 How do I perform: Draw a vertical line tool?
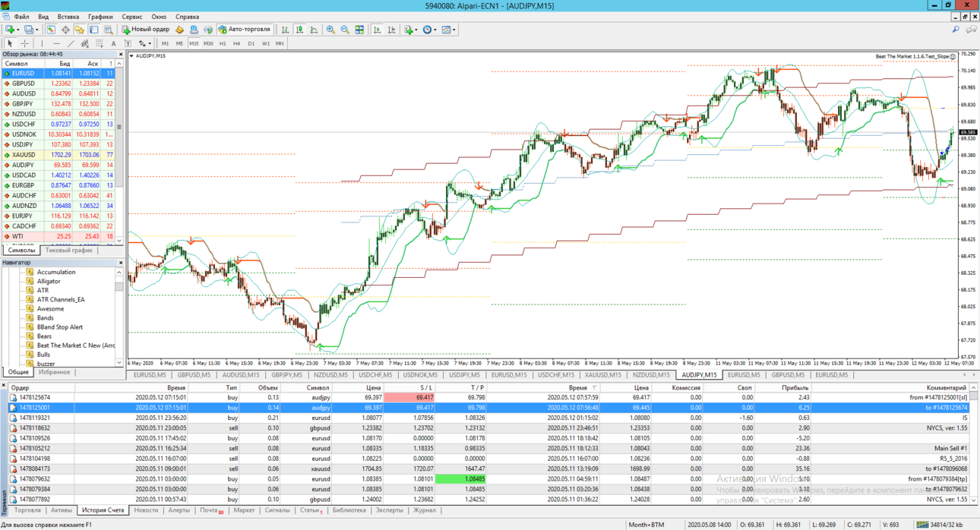coord(42,43)
